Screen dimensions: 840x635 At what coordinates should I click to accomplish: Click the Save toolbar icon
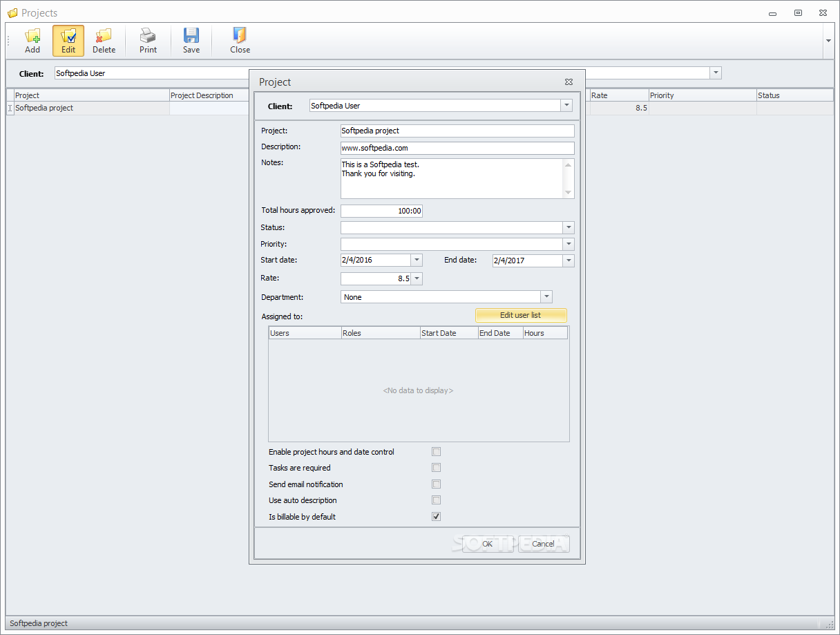tap(191, 41)
